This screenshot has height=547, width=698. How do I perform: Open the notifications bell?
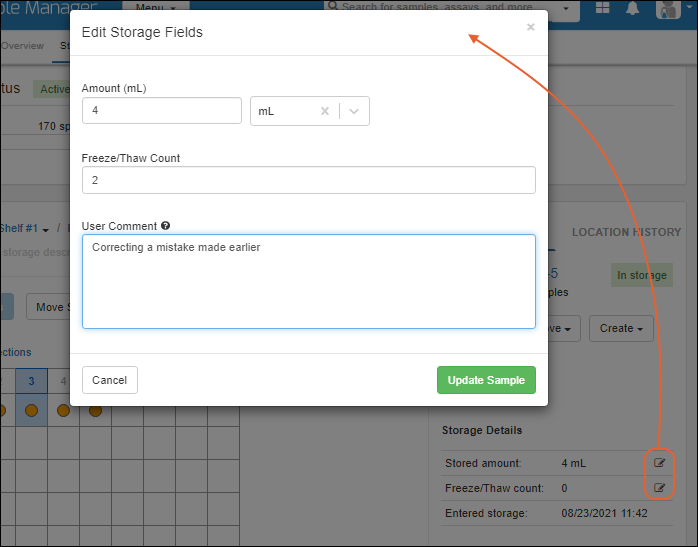coord(632,9)
